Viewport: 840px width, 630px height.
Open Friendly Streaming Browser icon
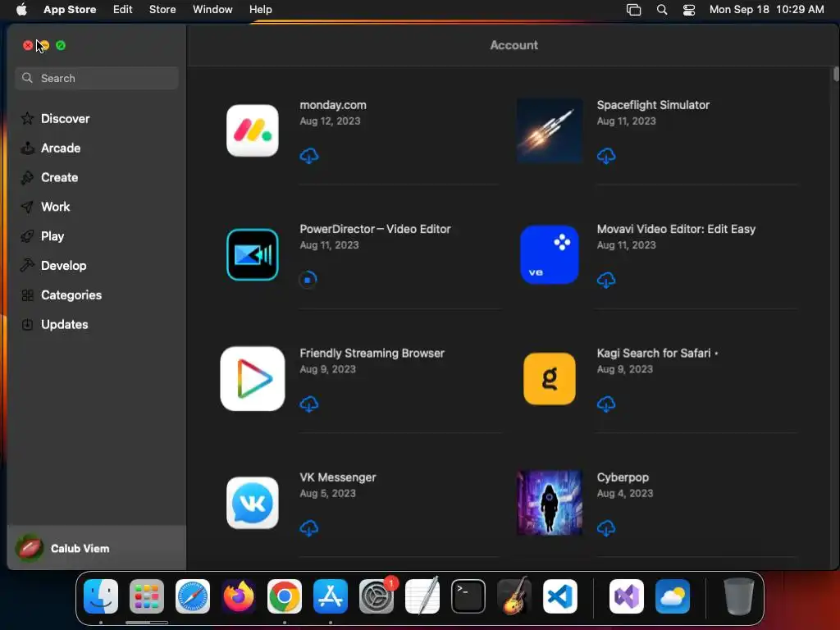[x=253, y=379]
